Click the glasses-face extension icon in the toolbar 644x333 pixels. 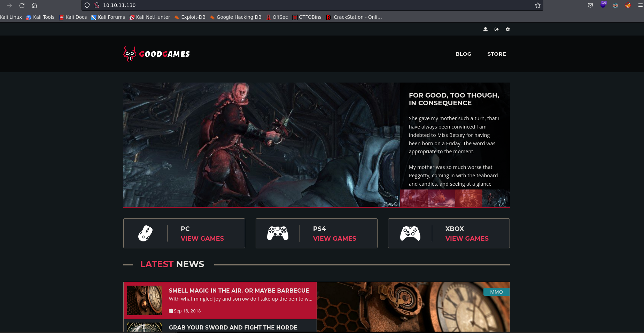coord(615,5)
